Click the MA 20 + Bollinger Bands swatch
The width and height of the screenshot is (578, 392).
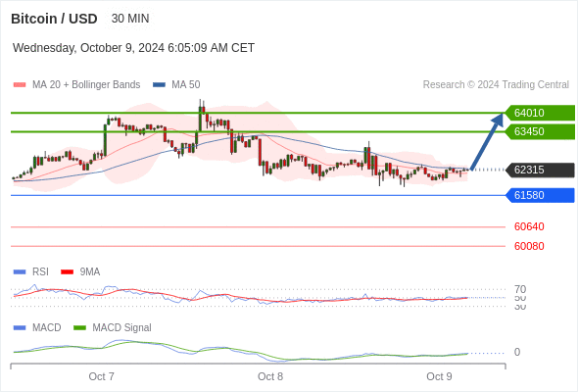click(x=20, y=85)
